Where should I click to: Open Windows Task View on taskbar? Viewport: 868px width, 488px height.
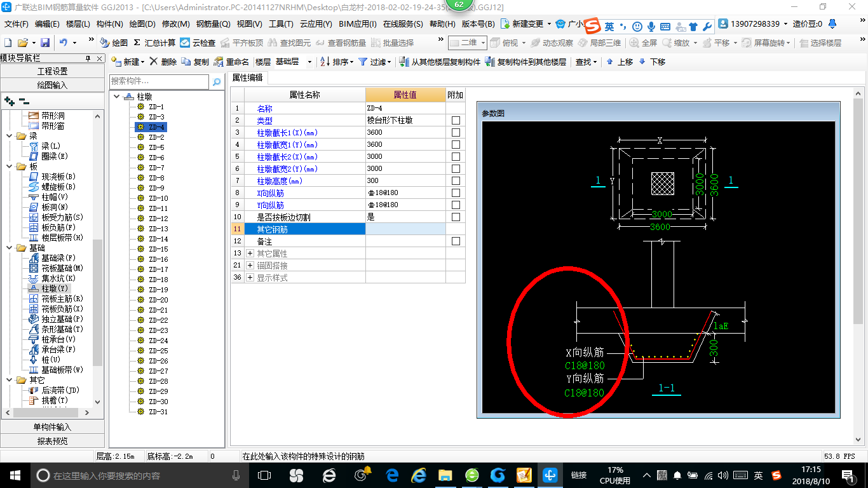coord(264,475)
